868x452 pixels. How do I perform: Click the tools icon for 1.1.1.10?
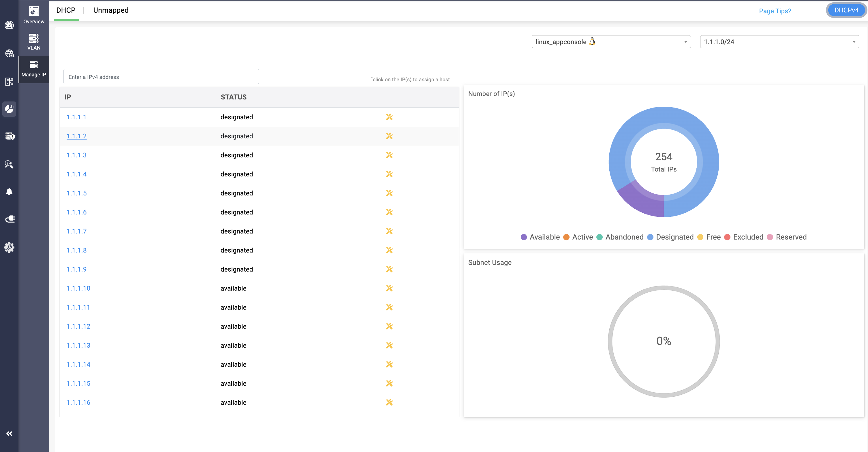(x=389, y=288)
